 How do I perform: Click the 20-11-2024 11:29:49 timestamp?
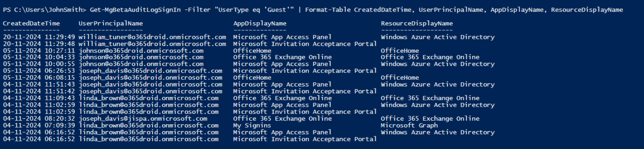pos(39,37)
